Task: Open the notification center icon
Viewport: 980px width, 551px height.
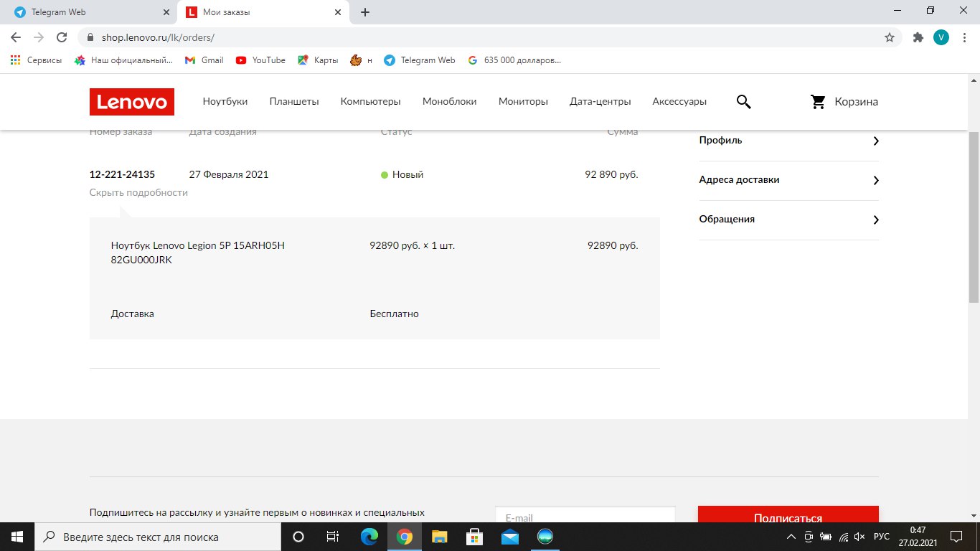Action: point(956,537)
